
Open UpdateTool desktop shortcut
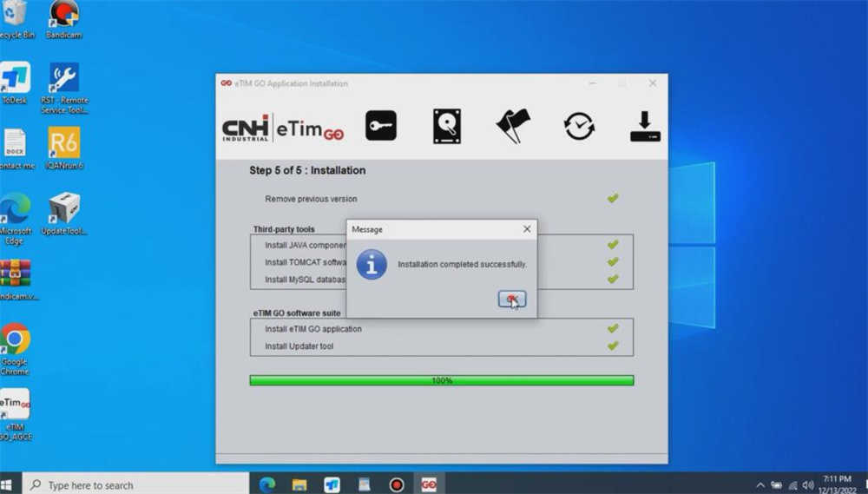[64, 214]
